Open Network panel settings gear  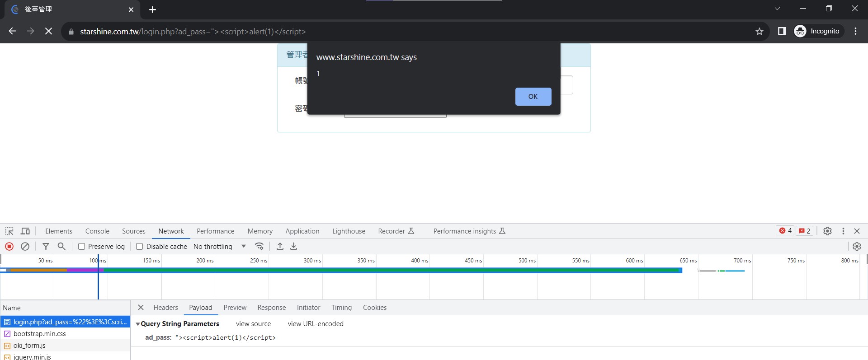pos(857,246)
